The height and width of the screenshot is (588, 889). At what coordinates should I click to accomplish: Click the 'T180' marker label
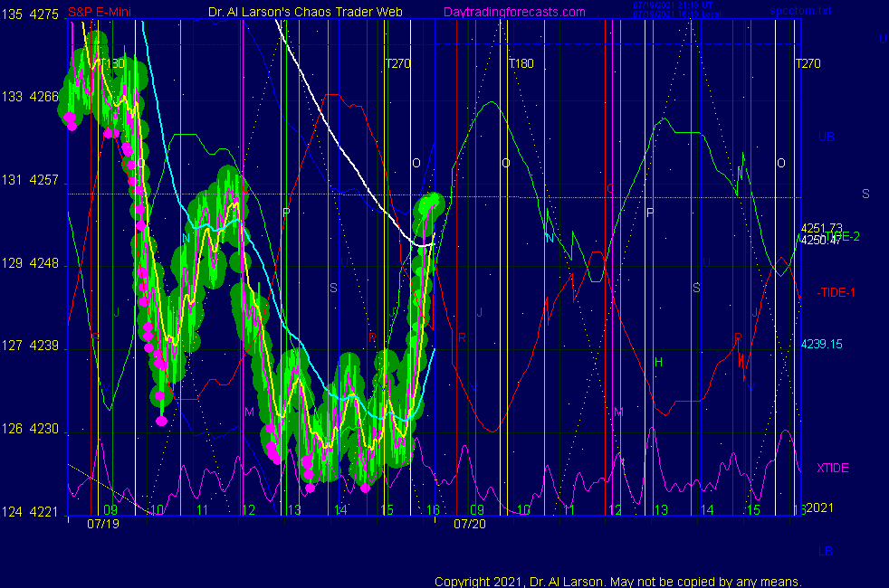(521, 63)
